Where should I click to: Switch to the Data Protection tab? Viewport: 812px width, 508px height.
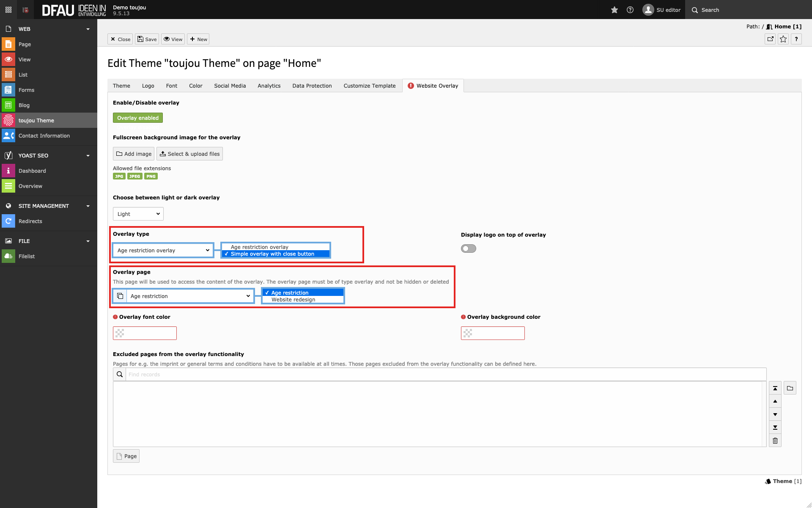[x=312, y=86]
